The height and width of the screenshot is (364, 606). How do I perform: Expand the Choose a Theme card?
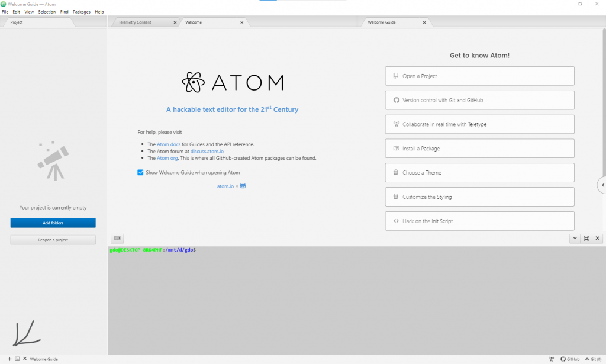click(479, 173)
